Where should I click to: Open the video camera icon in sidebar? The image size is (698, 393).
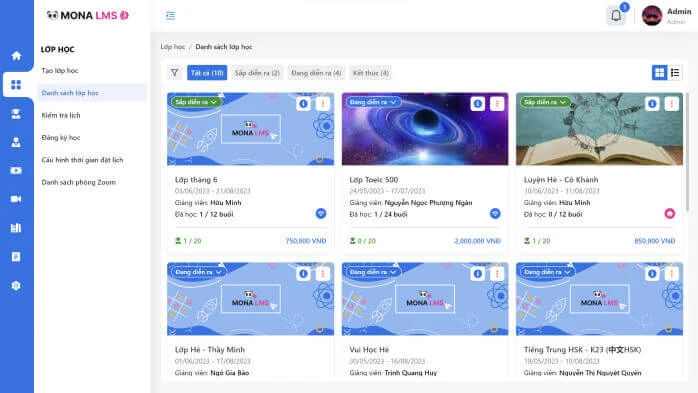[16, 199]
